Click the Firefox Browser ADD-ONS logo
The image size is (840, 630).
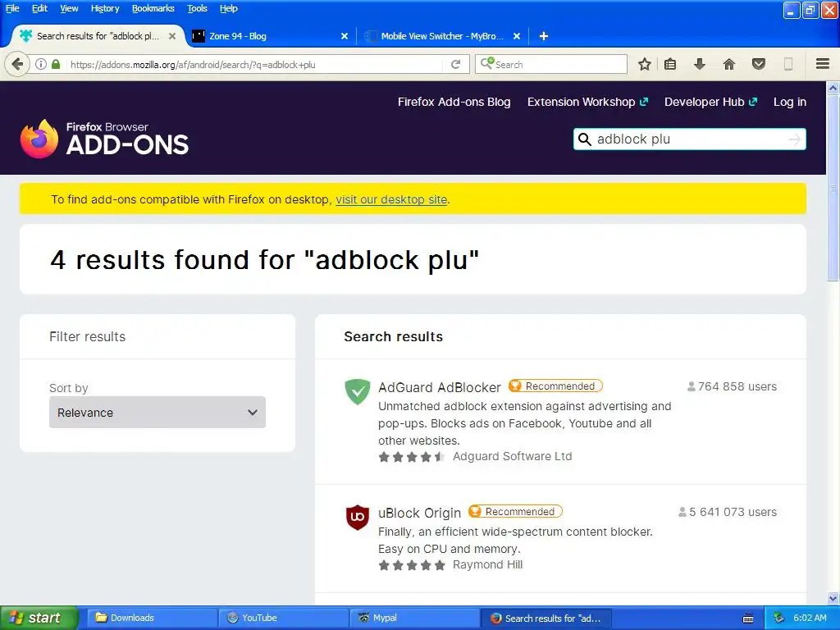[x=104, y=139]
